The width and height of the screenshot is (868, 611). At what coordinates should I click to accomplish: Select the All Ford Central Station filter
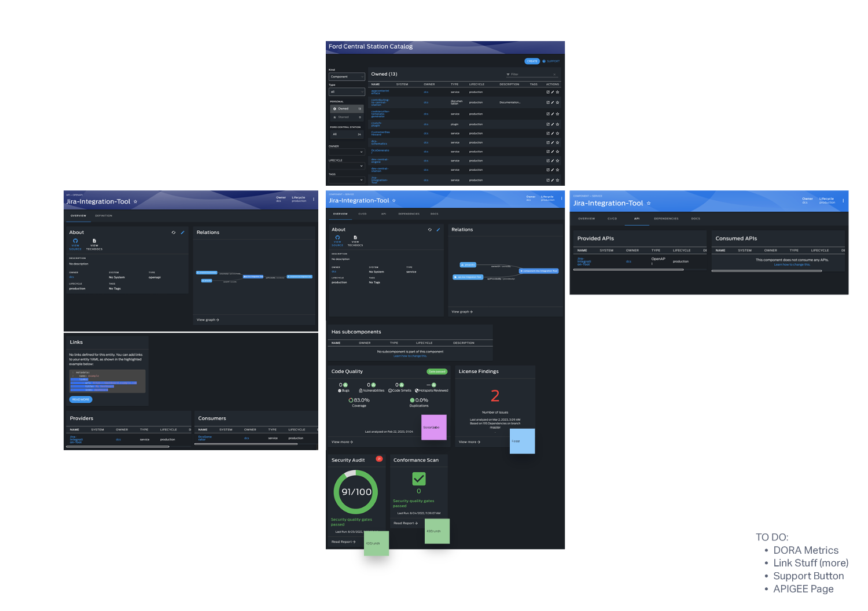tap(347, 134)
